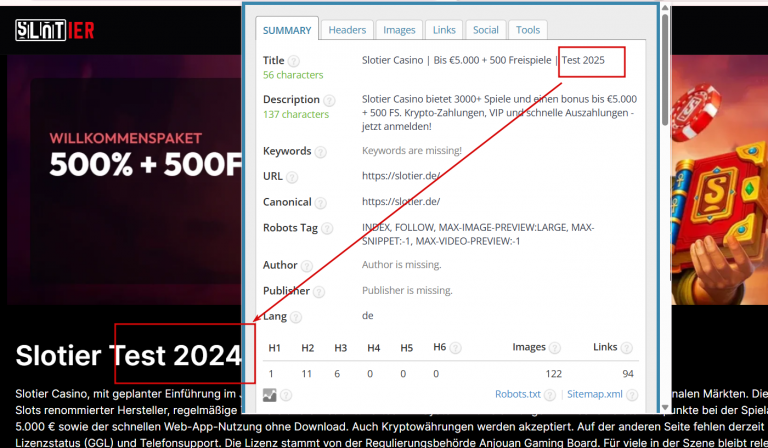Click the Links count 94

pos(628,374)
